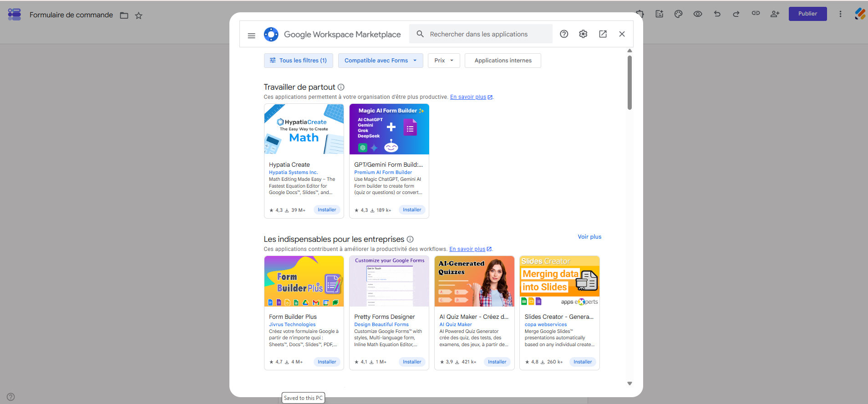Open AI-Generated Quizzes thumbnail

pyautogui.click(x=474, y=281)
